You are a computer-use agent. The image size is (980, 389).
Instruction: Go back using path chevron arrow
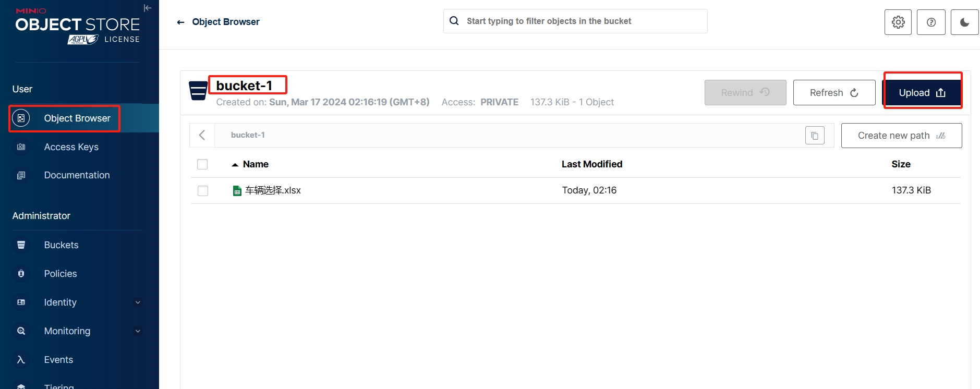coord(202,135)
